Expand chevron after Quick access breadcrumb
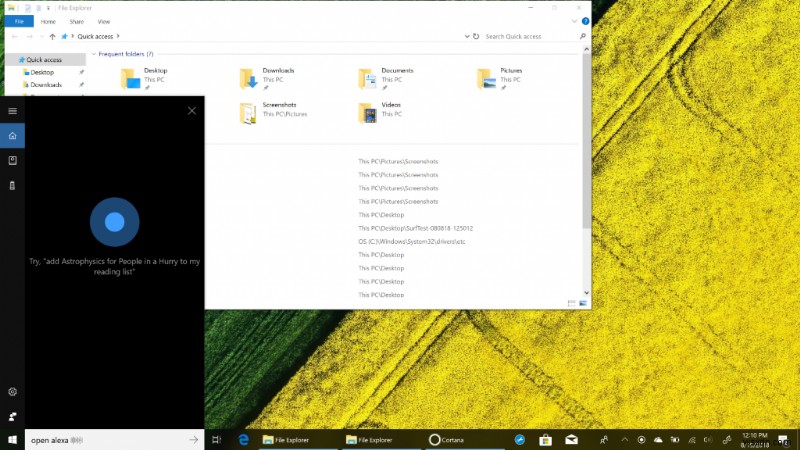800x450 pixels. pyautogui.click(x=118, y=36)
